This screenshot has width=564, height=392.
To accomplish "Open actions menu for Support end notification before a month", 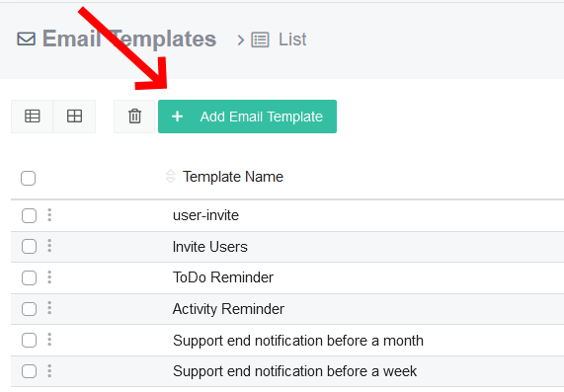I will click(x=49, y=340).
